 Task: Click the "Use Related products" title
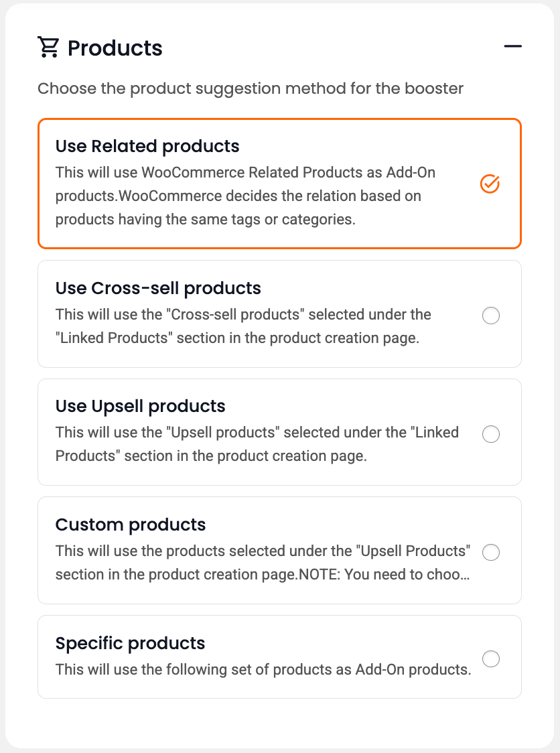point(147,146)
